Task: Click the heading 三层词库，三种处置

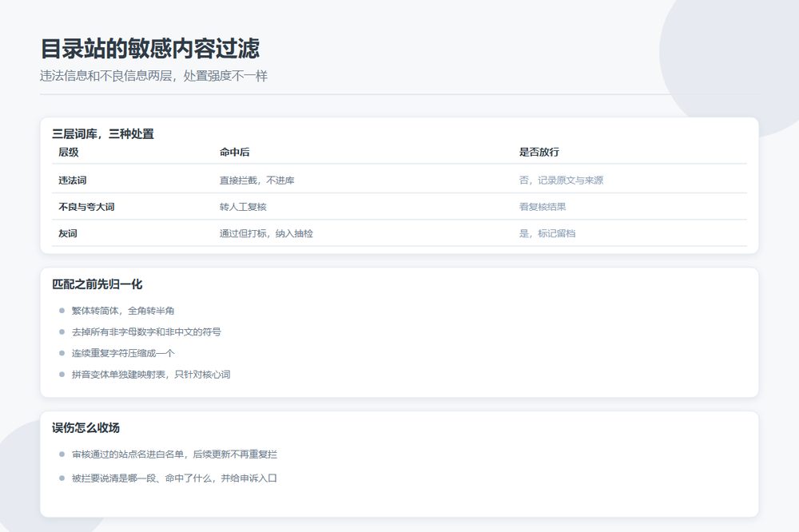Action: [x=103, y=133]
